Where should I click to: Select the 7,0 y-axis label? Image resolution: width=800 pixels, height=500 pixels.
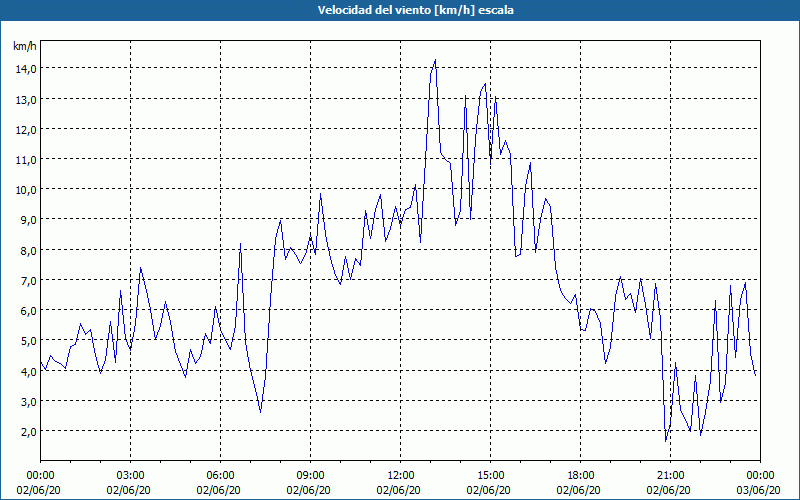pos(28,281)
